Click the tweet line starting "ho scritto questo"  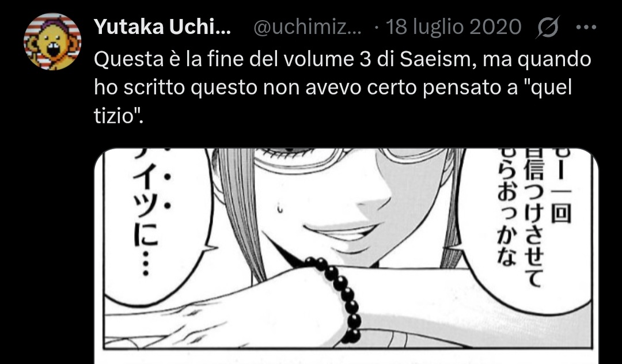coord(333,88)
